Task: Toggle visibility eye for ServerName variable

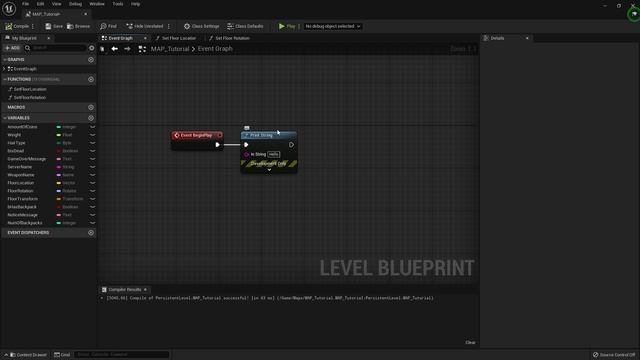Action: coord(92,167)
